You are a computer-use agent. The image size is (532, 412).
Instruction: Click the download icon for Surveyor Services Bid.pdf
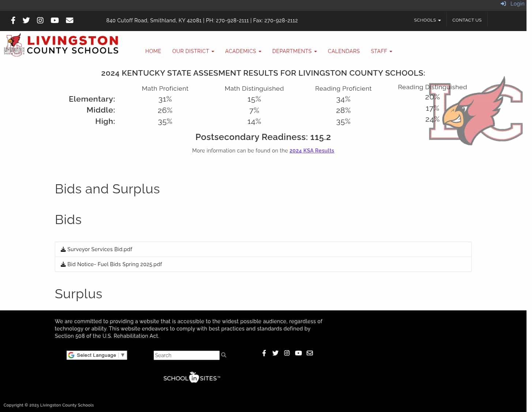63,249
